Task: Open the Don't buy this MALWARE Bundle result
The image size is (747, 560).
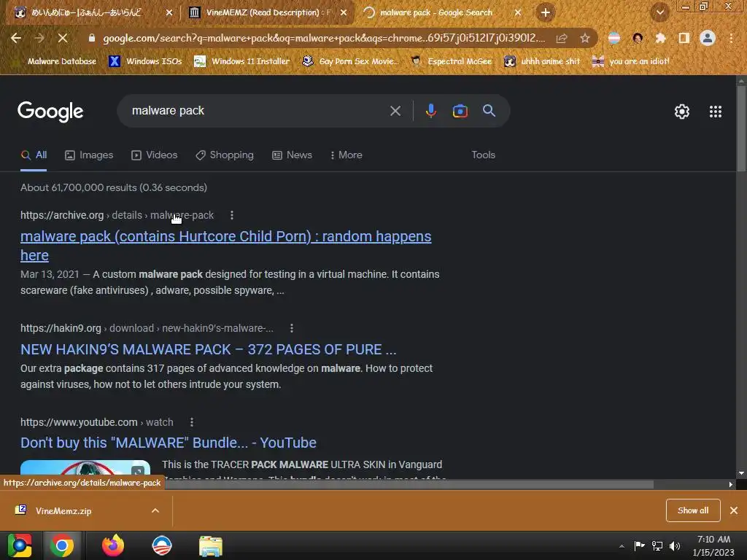Action: [169, 443]
